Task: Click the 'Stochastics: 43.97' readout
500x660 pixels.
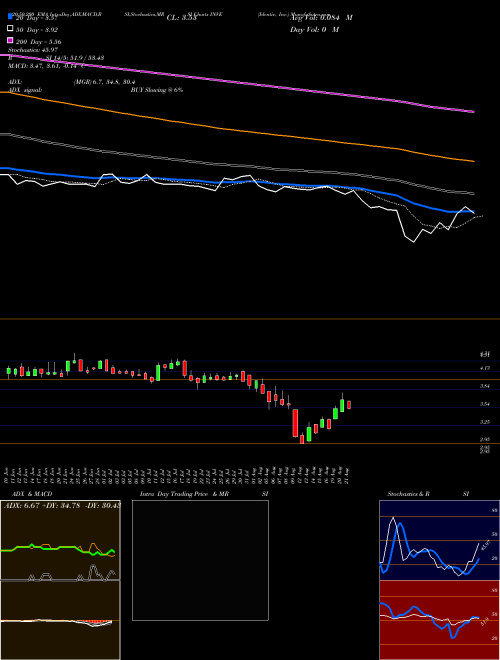Action: coord(33,50)
